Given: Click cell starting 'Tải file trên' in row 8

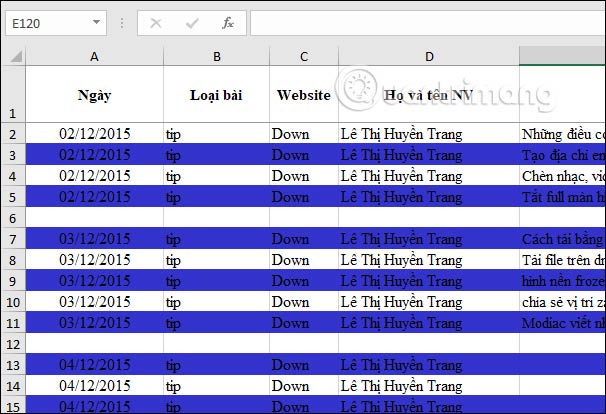Looking at the screenshot, I should [563, 259].
